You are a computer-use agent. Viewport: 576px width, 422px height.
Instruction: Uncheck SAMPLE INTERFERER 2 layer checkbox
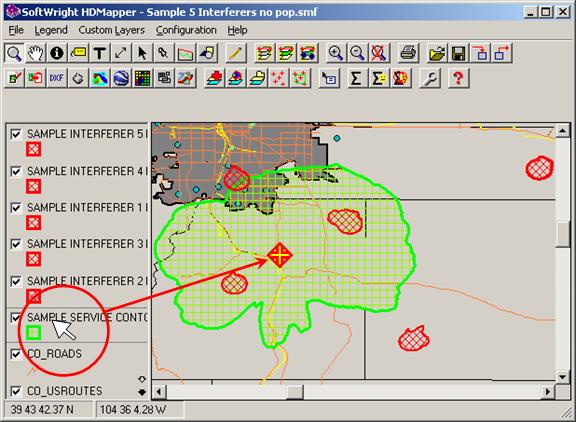point(16,281)
